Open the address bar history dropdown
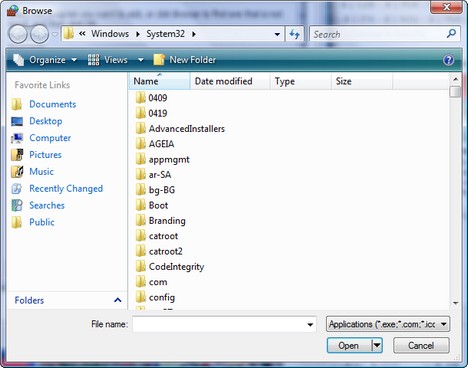 click(277, 34)
